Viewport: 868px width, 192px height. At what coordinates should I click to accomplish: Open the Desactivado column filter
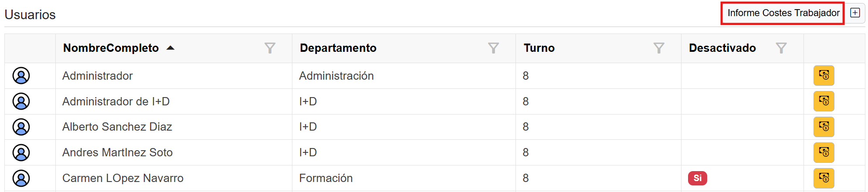pyautogui.click(x=781, y=48)
